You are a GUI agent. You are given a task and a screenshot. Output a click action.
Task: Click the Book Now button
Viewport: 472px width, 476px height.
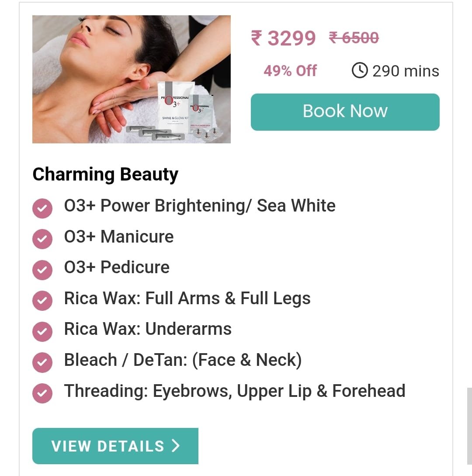345,112
